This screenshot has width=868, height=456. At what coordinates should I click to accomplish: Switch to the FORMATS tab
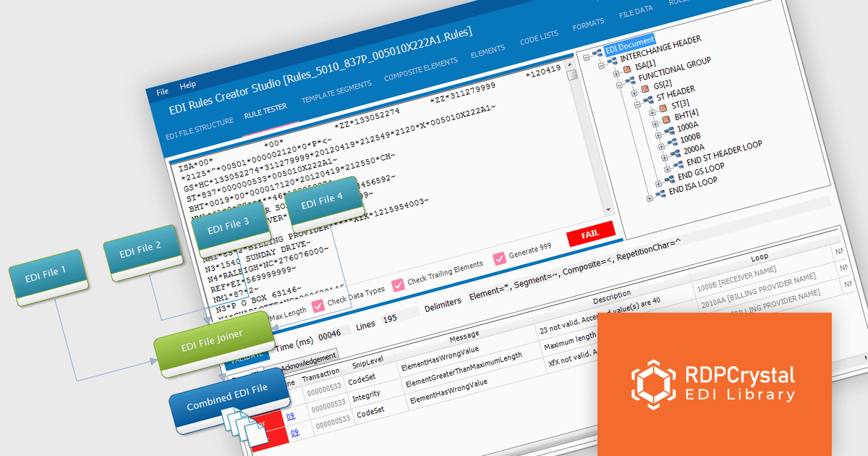pyautogui.click(x=588, y=26)
